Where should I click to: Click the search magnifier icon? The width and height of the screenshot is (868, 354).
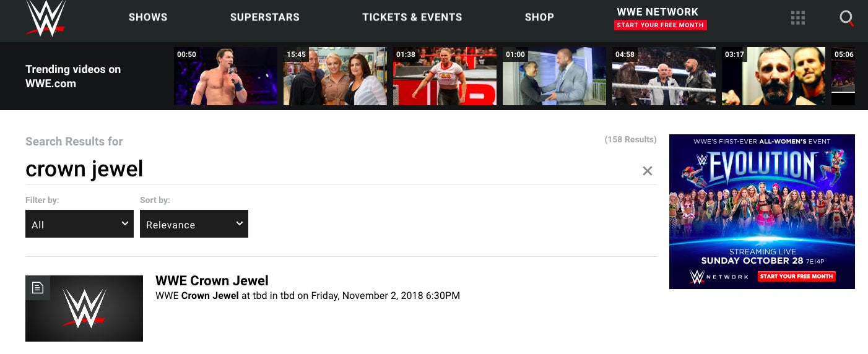(x=846, y=18)
